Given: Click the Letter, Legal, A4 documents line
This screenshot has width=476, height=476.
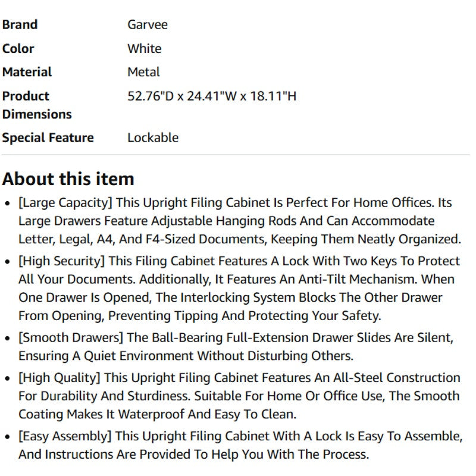Looking at the screenshot, I should tap(240, 239).
